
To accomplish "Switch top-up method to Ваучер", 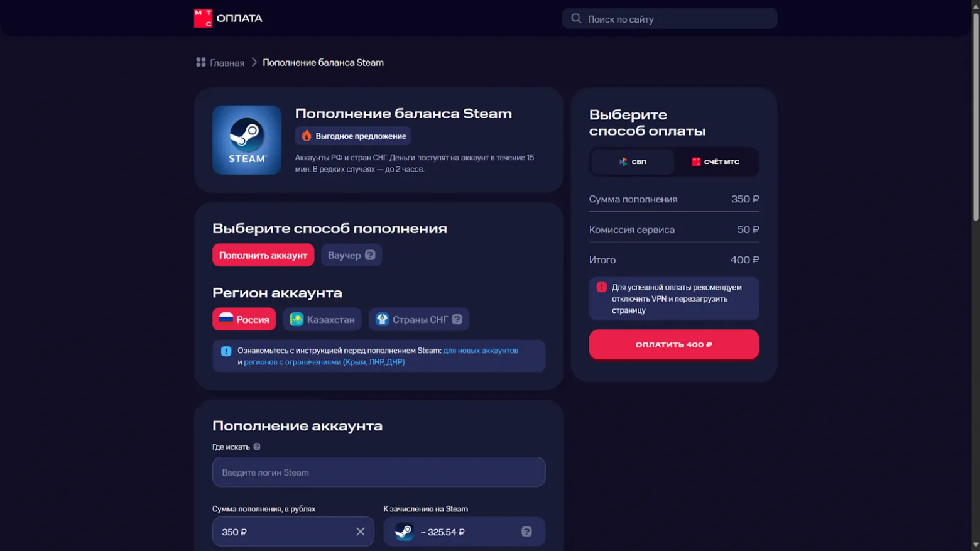I will (344, 254).
